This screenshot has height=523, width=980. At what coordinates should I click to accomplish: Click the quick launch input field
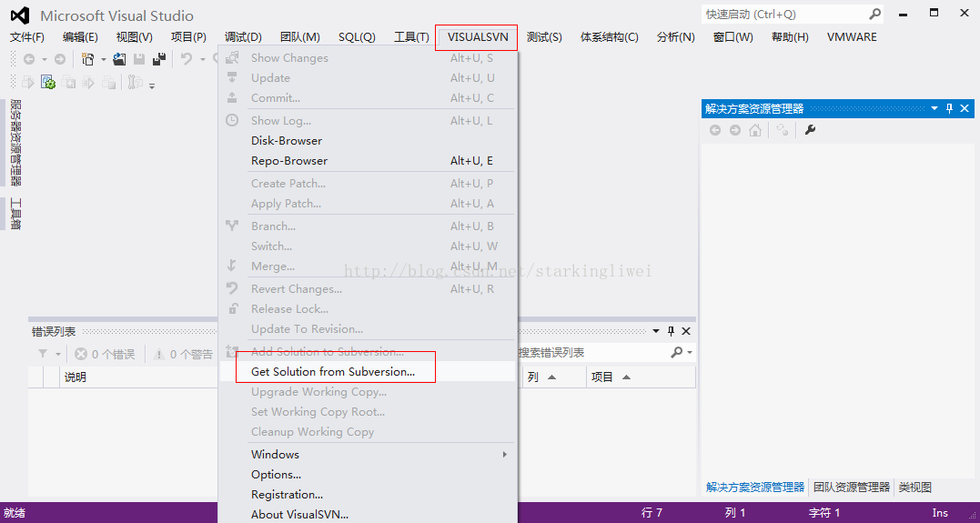coord(784,14)
